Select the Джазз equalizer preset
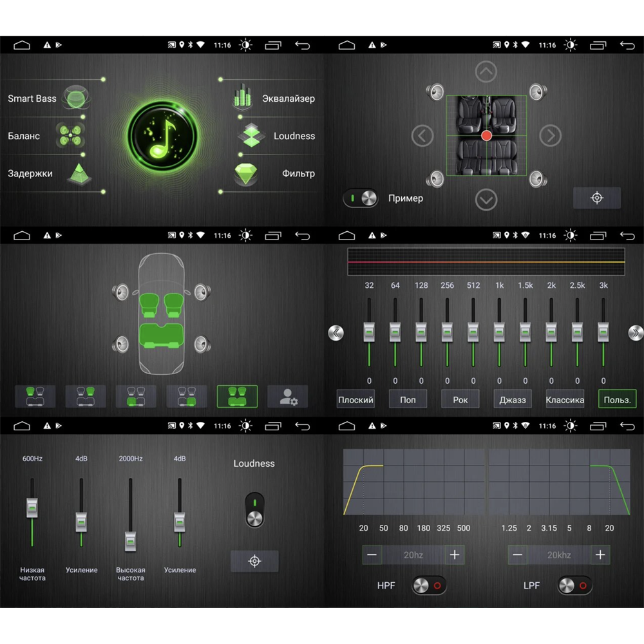This screenshot has width=644, height=644. [513, 399]
